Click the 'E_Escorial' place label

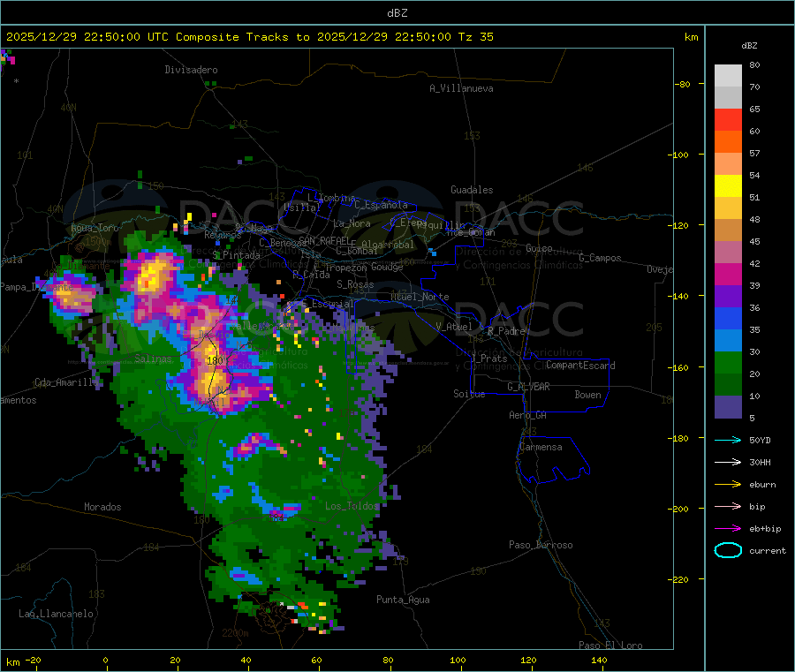(328, 304)
